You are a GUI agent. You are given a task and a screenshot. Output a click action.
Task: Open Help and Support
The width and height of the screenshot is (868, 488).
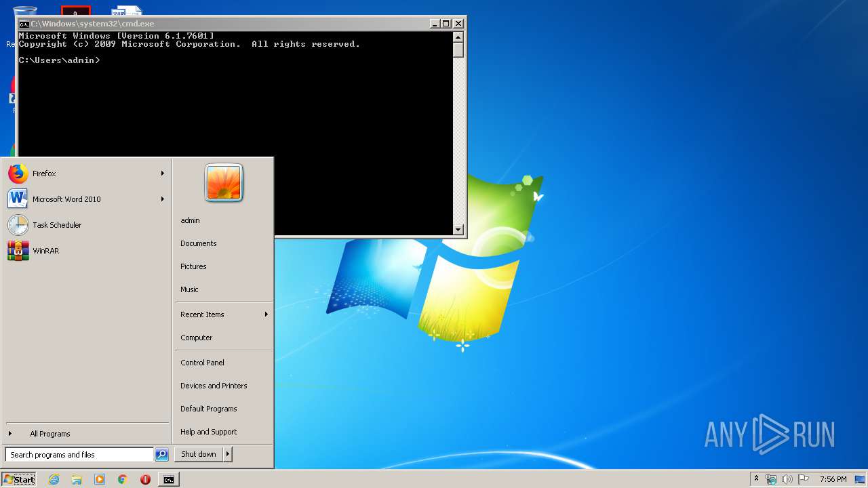point(224,432)
